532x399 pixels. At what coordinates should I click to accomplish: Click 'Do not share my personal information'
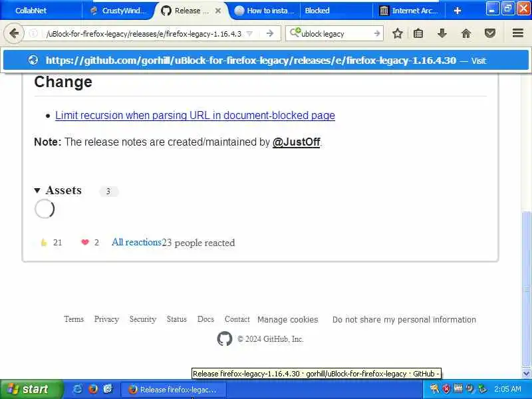404,319
